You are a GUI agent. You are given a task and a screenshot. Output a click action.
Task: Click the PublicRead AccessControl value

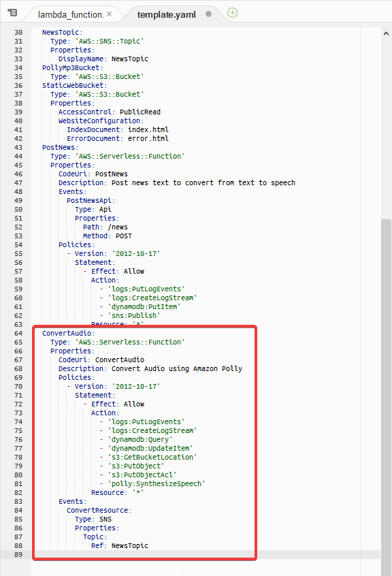(x=140, y=112)
